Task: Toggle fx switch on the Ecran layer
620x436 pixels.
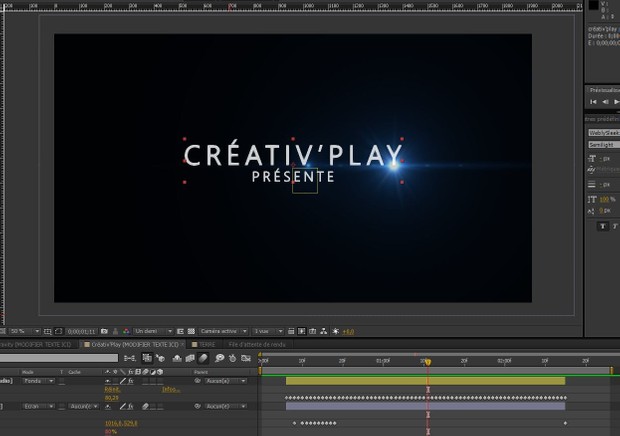Action: point(130,406)
